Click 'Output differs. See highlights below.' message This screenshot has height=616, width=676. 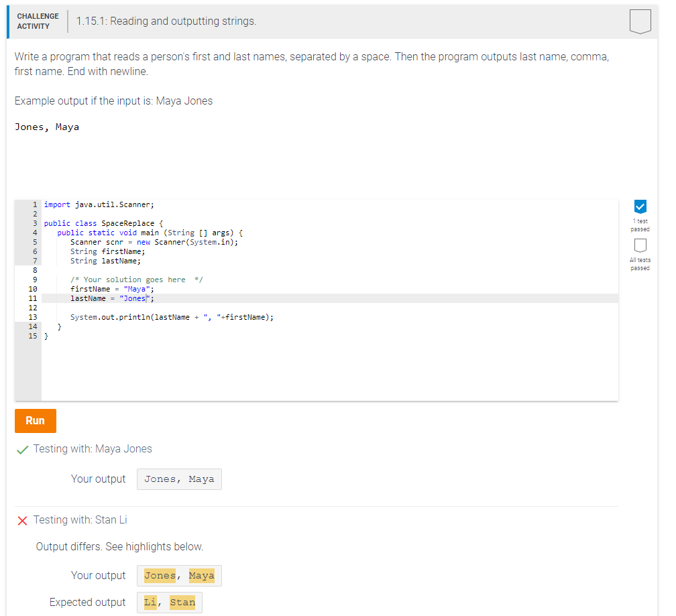pyautogui.click(x=119, y=547)
